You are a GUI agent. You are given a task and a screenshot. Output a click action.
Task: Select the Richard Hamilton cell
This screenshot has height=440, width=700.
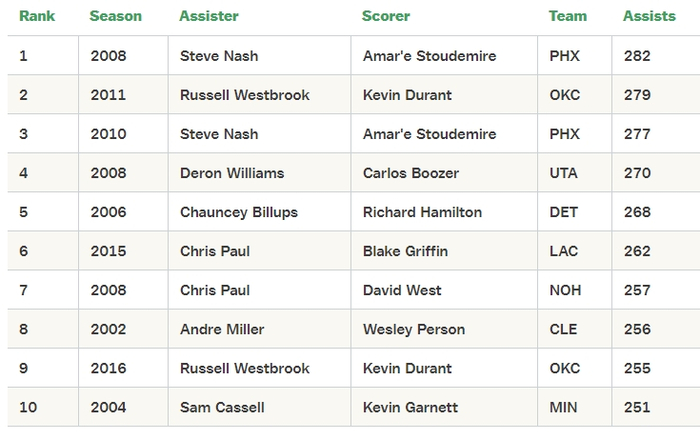(422, 212)
